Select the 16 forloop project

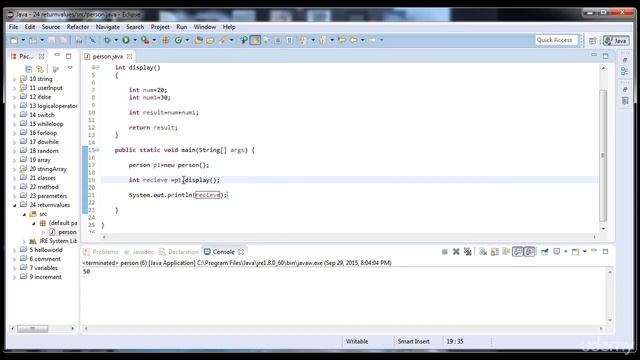tap(39, 133)
